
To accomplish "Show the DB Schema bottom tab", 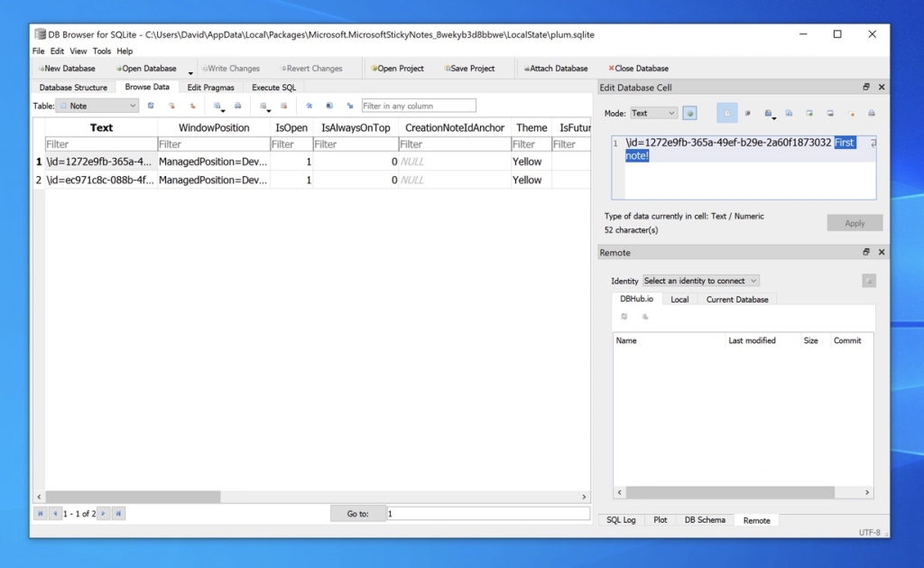I will tap(705, 520).
